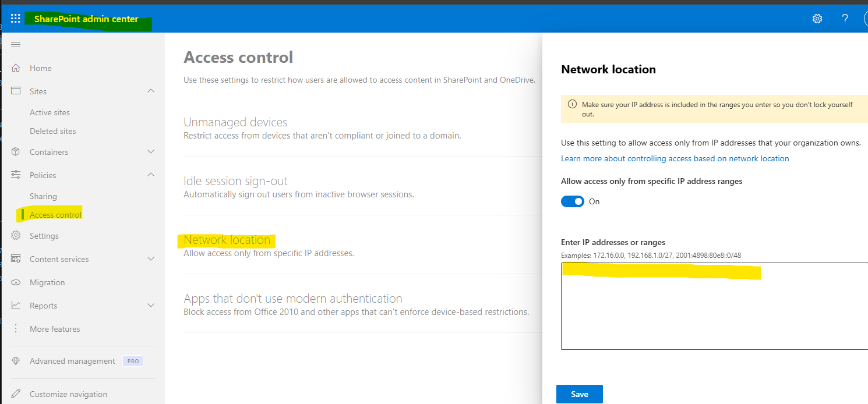The height and width of the screenshot is (404, 868).
Task: Open the app launcher waffle icon
Action: point(16,19)
